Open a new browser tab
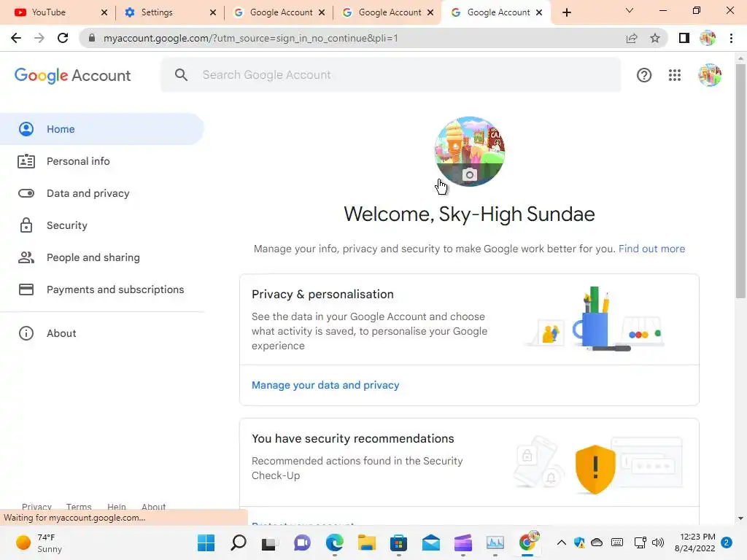The width and height of the screenshot is (747, 560). 566,12
